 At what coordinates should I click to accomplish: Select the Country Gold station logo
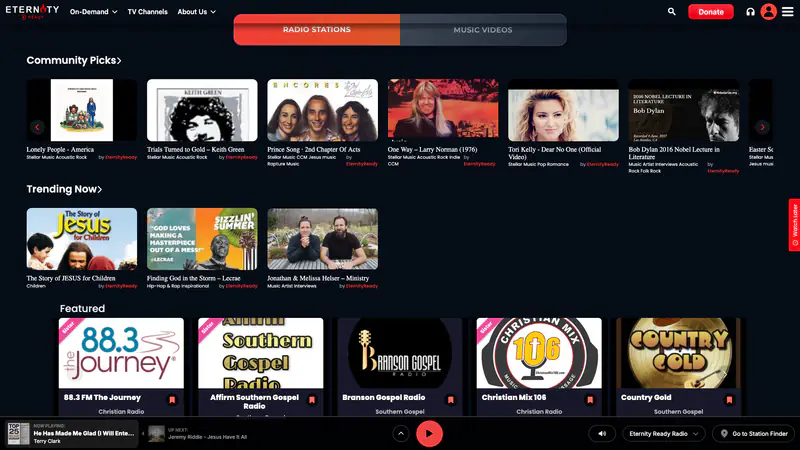[x=678, y=353]
